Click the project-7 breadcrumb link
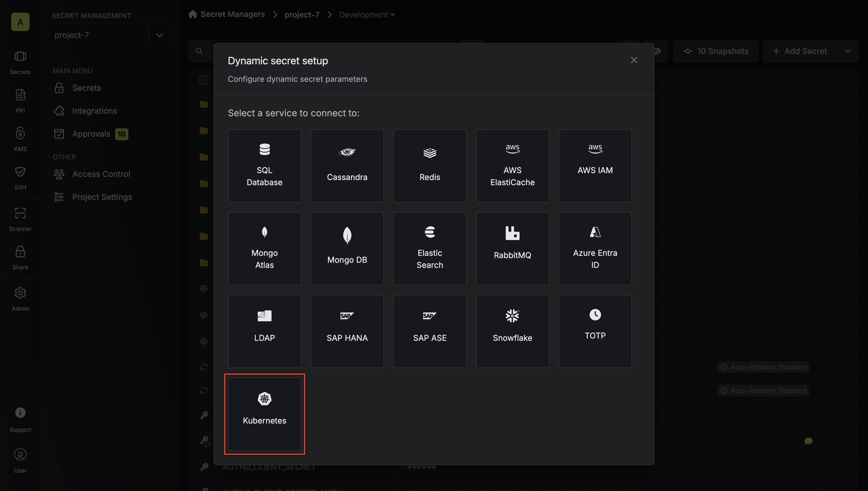 click(x=302, y=15)
